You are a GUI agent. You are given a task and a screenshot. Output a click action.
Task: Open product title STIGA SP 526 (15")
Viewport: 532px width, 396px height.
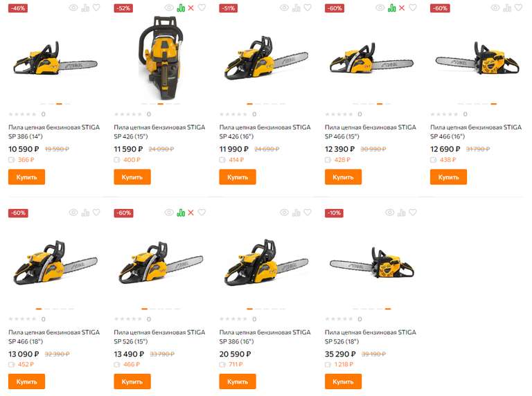[x=159, y=336]
